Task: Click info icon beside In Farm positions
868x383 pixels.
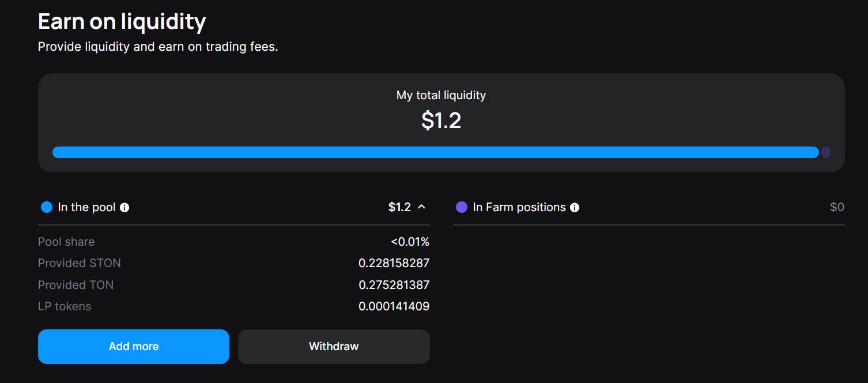Action: [x=575, y=208]
